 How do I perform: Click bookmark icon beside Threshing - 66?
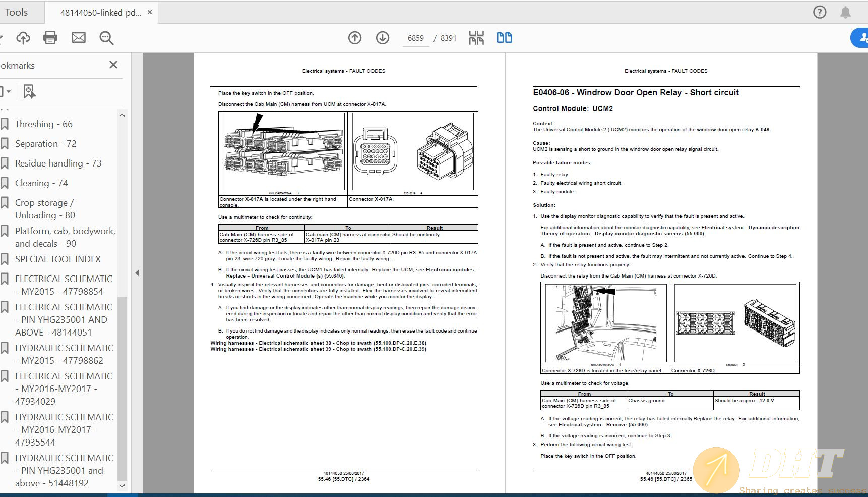[x=5, y=124]
